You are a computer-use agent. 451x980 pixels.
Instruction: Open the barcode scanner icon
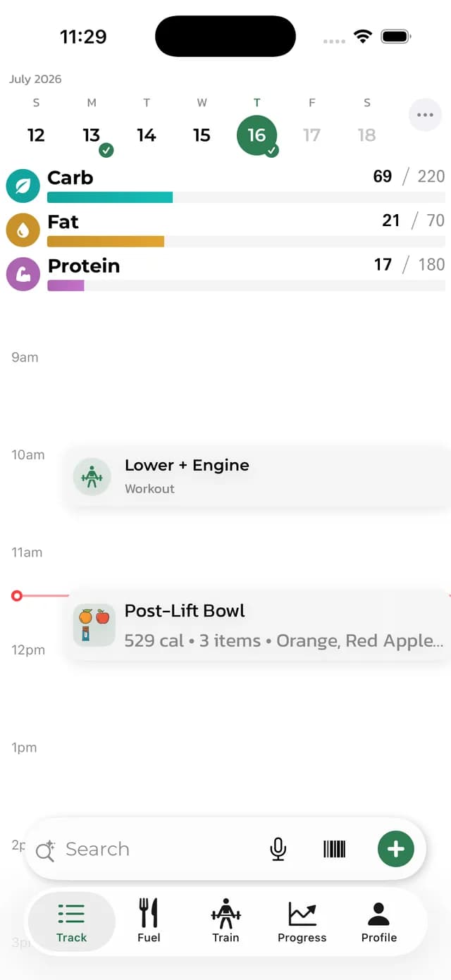click(x=335, y=849)
